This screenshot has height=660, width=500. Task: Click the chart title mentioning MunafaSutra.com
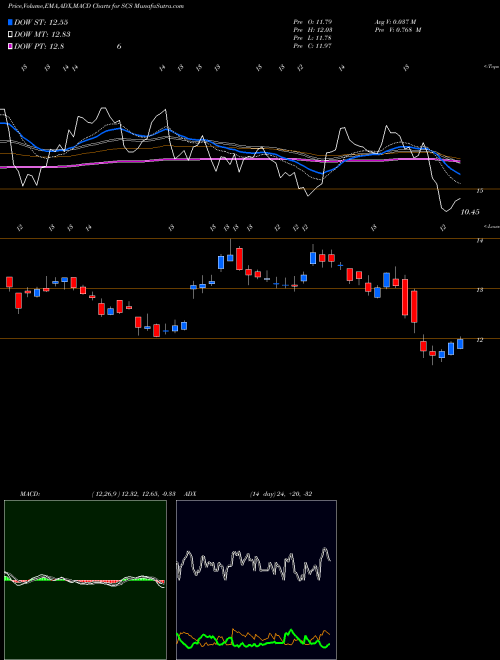pyautogui.click(x=96, y=6)
